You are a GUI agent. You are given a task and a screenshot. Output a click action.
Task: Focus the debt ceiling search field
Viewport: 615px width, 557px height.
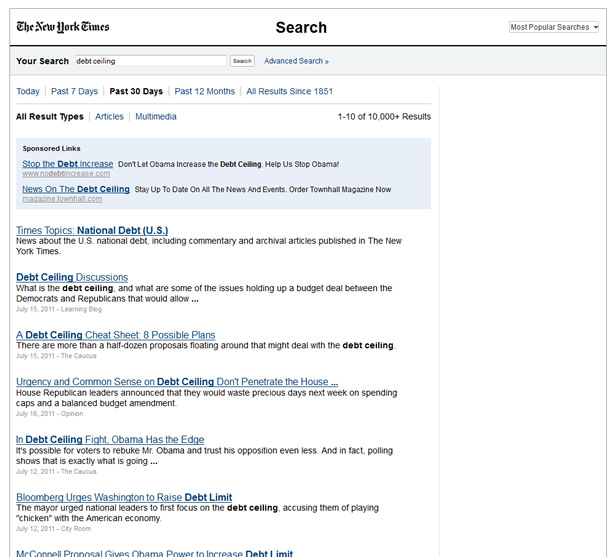coord(151,61)
